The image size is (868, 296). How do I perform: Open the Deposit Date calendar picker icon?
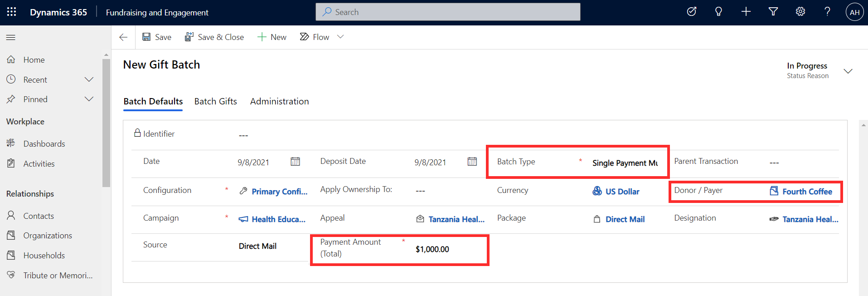pos(472,162)
